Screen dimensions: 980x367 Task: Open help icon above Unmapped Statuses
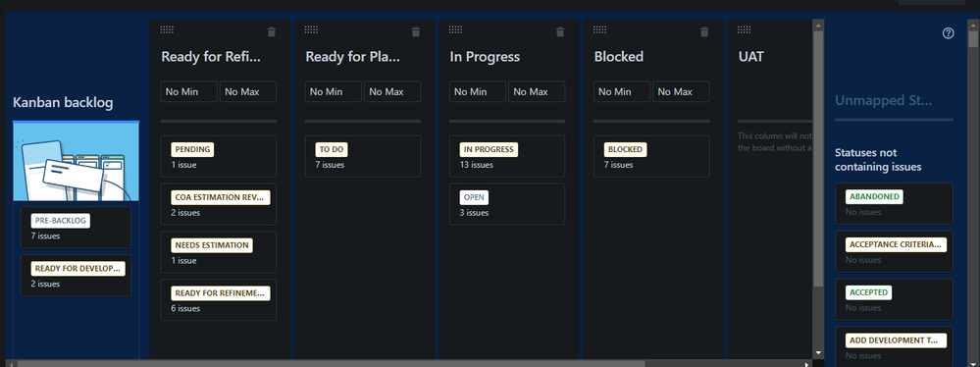(x=949, y=33)
